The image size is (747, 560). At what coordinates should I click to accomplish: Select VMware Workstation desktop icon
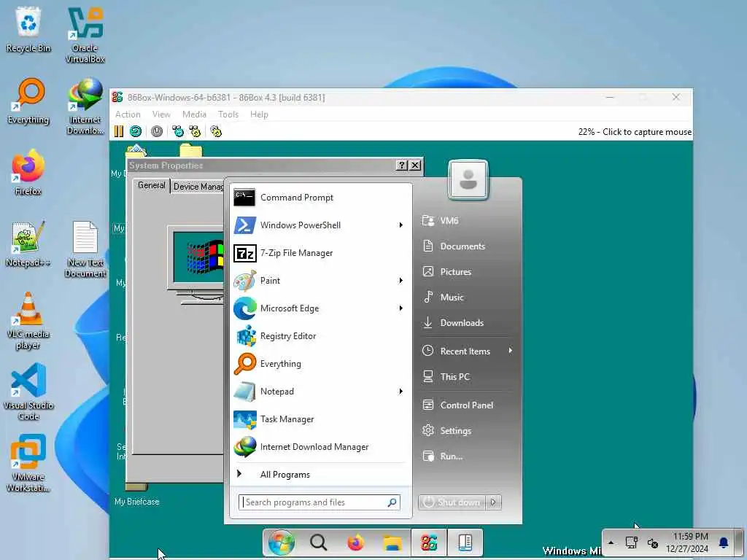[28, 464]
